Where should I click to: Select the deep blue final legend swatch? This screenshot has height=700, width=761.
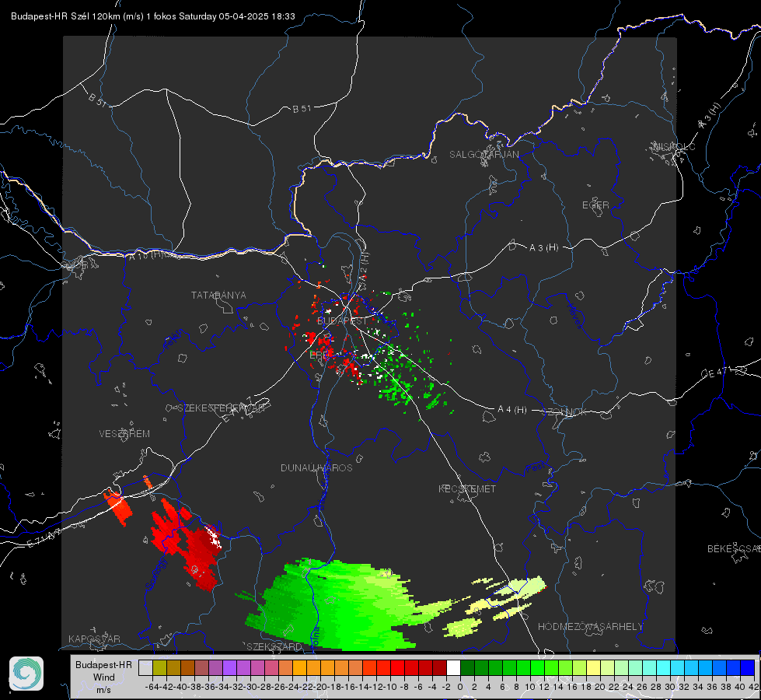pos(748,667)
